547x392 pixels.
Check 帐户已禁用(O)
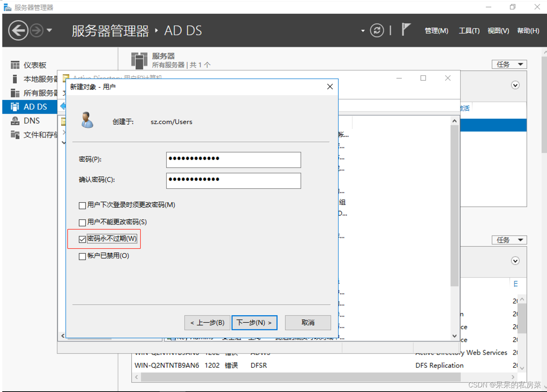pyautogui.click(x=82, y=256)
